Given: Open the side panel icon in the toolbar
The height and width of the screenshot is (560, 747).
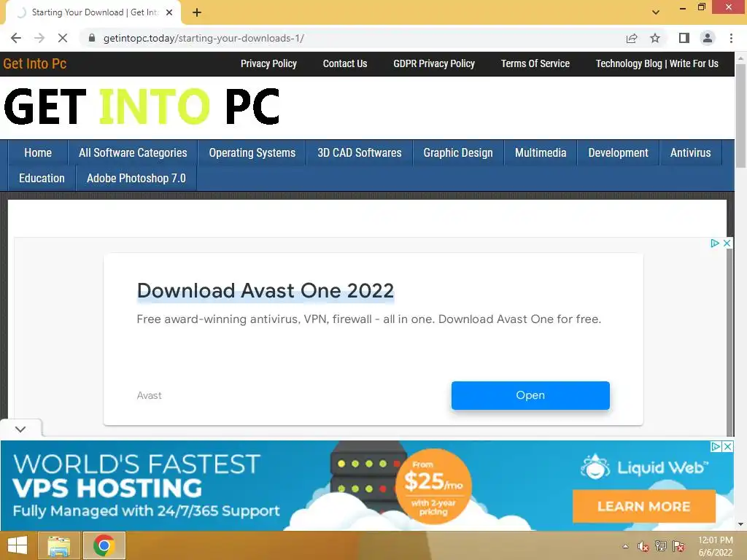Looking at the screenshot, I should (684, 38).
